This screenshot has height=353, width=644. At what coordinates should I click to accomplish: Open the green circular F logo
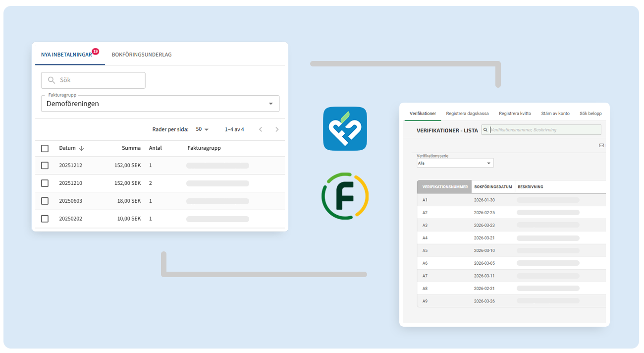345,196
